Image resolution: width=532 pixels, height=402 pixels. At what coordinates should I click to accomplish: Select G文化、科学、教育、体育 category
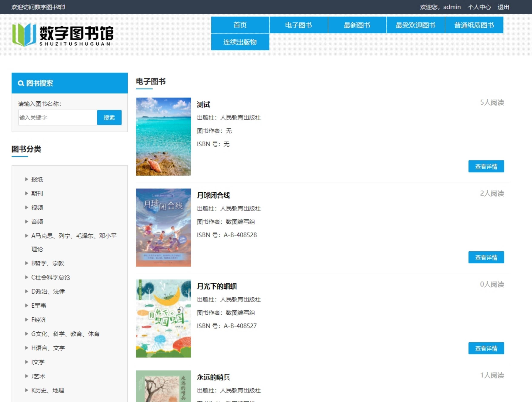pyautogui.click(x=65, y=334)
